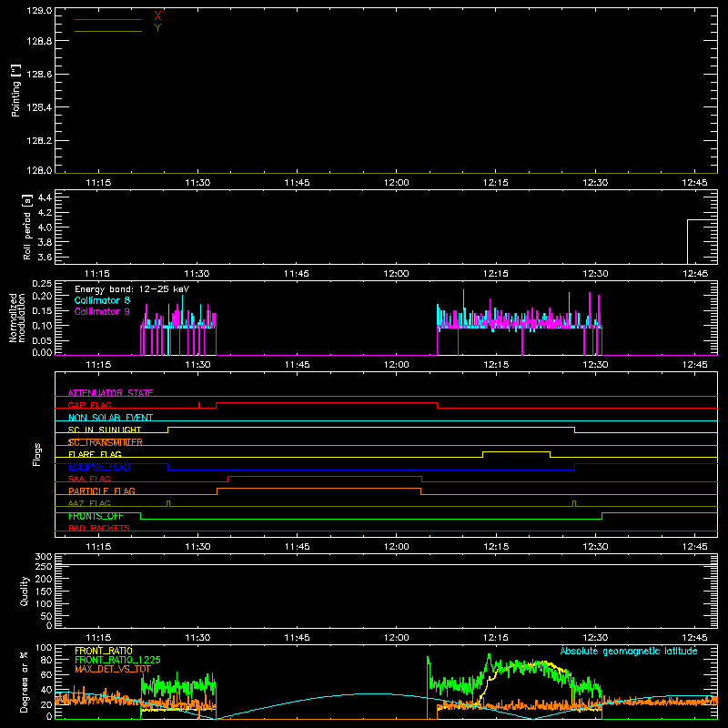
Task: Select the BAD_PACKETS flag label
Action: tap(99, 528)
